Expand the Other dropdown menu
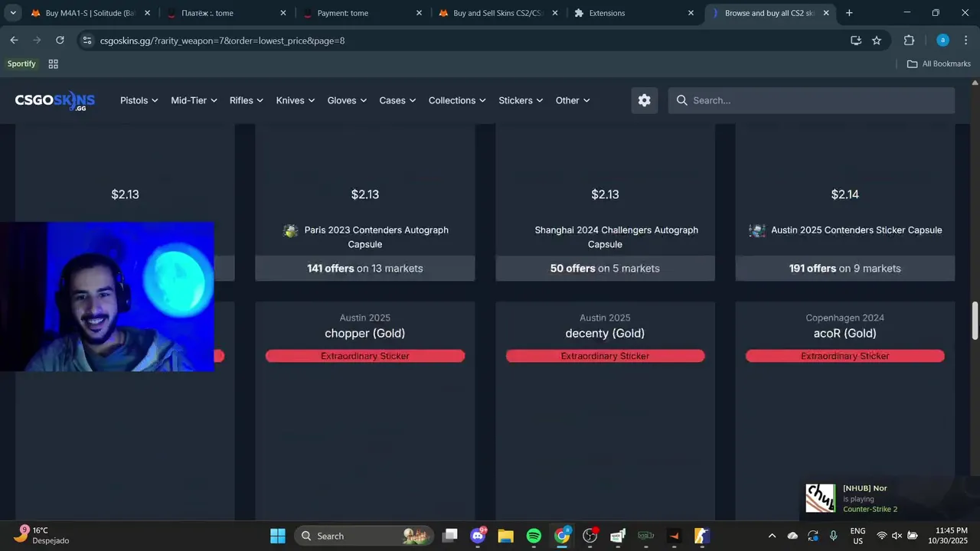The width and height of the screenshot is (980, 551). 573,100
